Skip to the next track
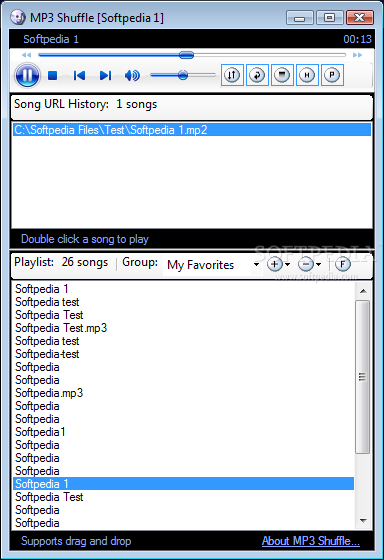This screenshot has width=384, height=560. click(x=105, y=75)
